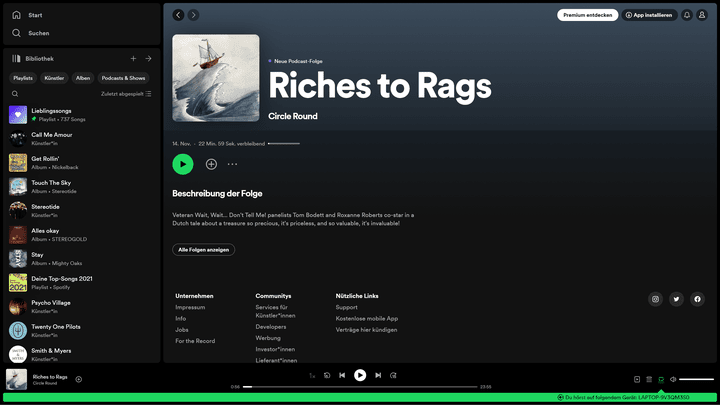Viewport: 720px width, 405px height.
Task: Open the play queue
Action: [649, 379]
